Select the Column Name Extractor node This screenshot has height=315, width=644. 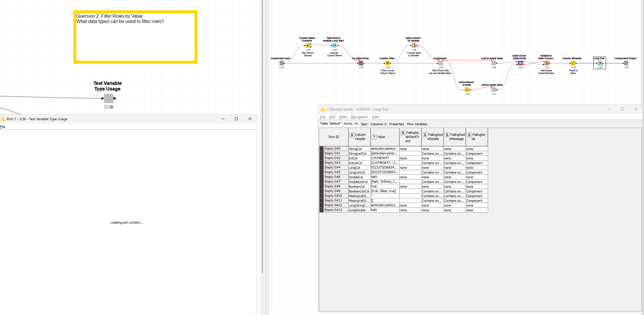[x=308, y=45]
